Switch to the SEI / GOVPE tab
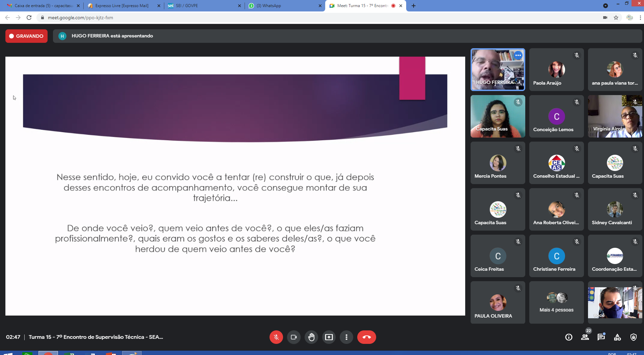Viewport: 644px width, 355px height. [202, 6]
